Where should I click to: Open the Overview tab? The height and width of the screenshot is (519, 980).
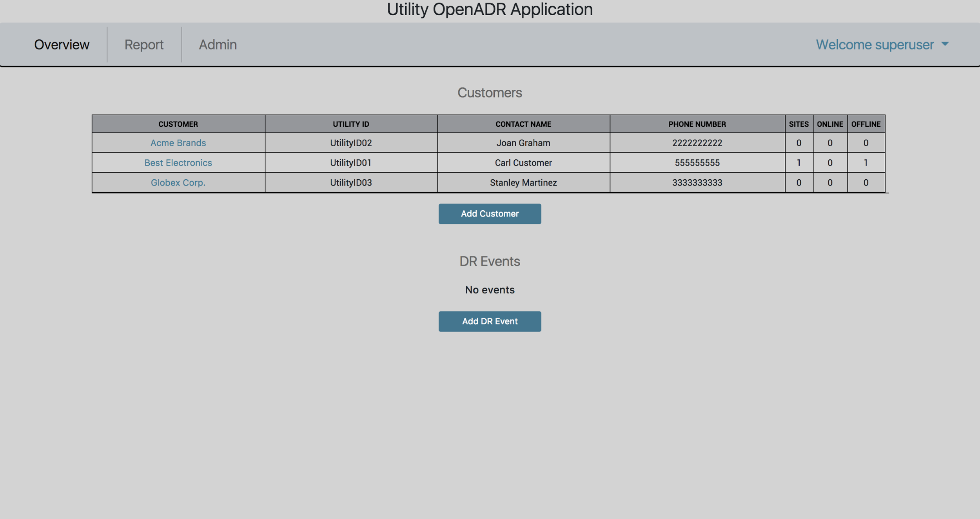tap(62, 45)
